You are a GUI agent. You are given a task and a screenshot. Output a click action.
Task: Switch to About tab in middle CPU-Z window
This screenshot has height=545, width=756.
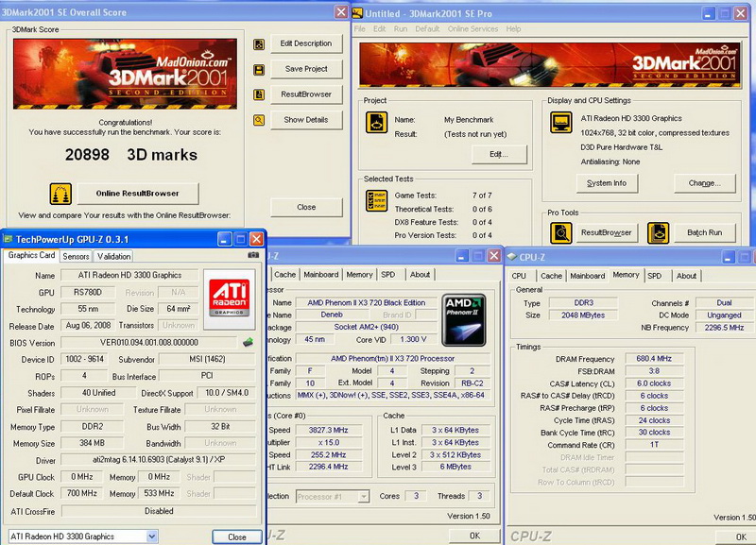(420, 275)
